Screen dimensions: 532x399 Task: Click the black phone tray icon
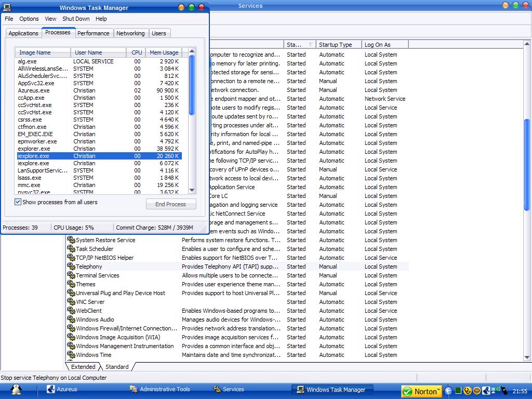(504, 391)
